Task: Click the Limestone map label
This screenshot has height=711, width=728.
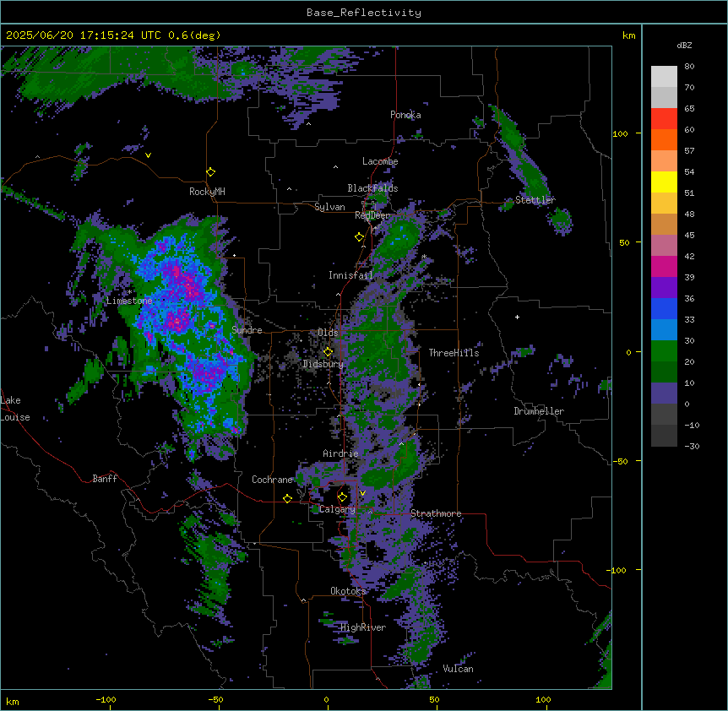Action: coord(129,301)
